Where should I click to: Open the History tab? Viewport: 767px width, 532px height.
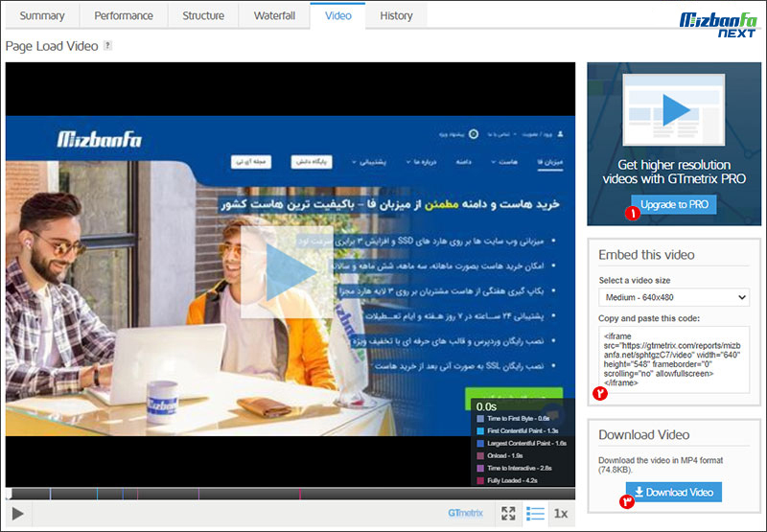coord(396,15)
